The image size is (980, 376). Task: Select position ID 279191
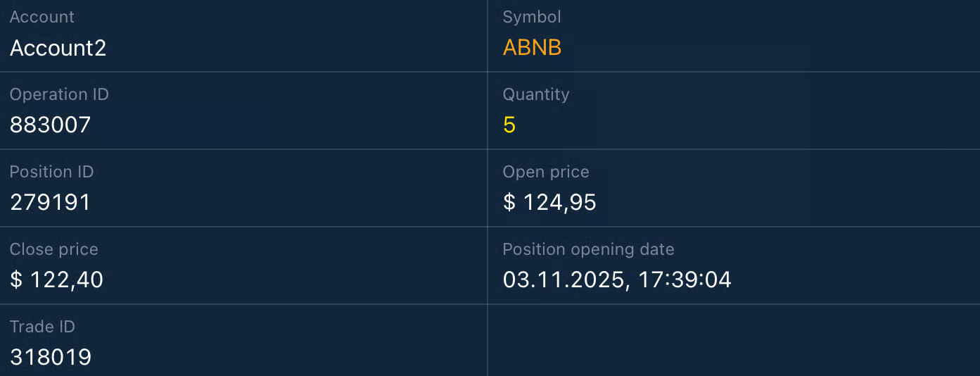click(x=51, y=203)
